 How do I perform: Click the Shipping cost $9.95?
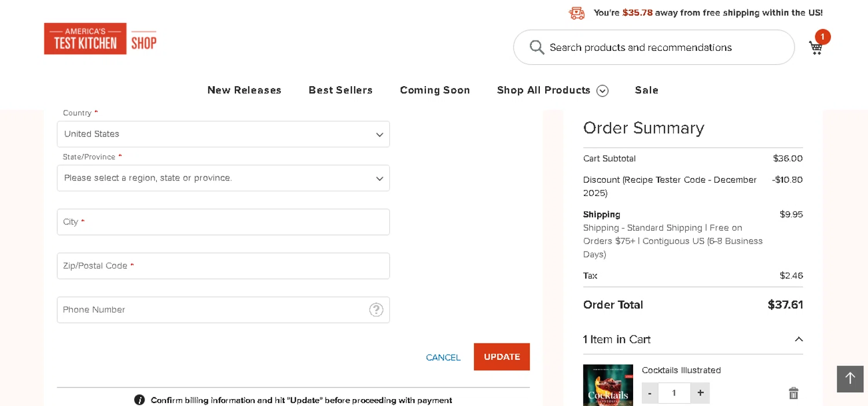(x=791, y=215)
